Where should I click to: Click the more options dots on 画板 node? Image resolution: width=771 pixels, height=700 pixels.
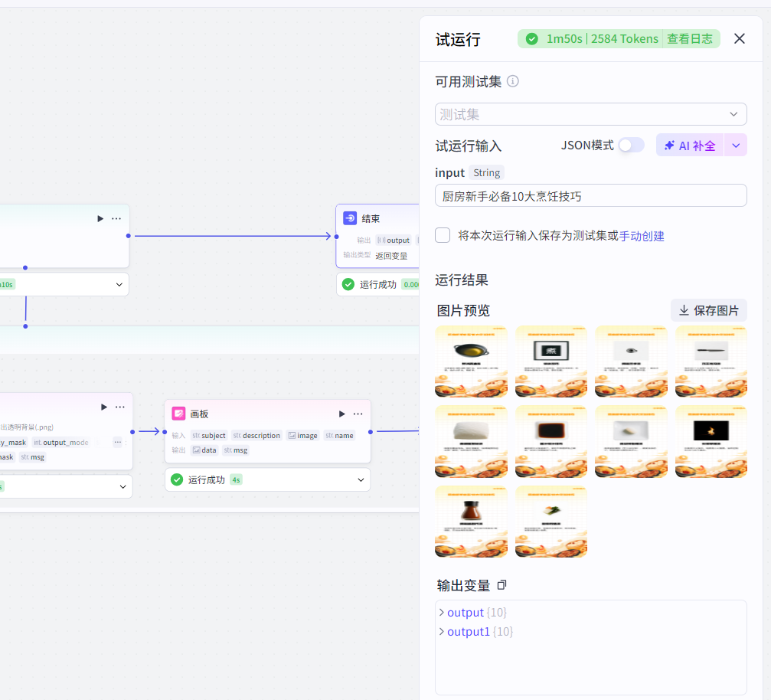tap(358, 414)
